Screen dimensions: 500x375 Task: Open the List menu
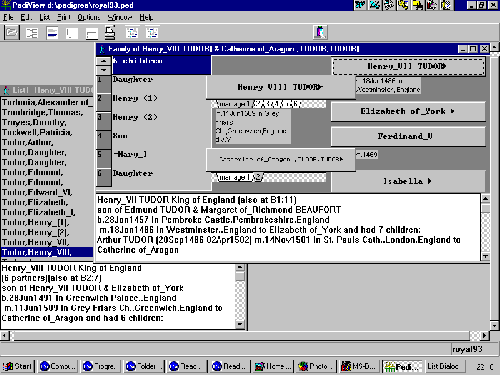point(45,17)
